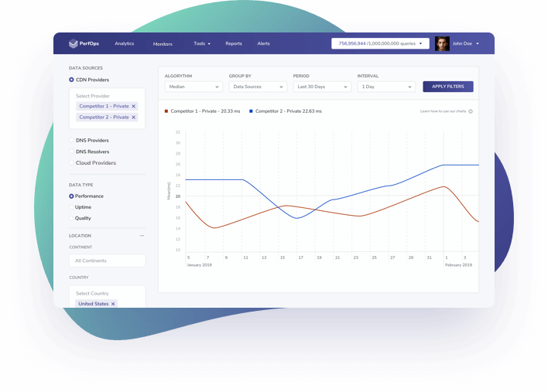
Task: Click Competitor 2 blue legend square
Action: (251, 111)
